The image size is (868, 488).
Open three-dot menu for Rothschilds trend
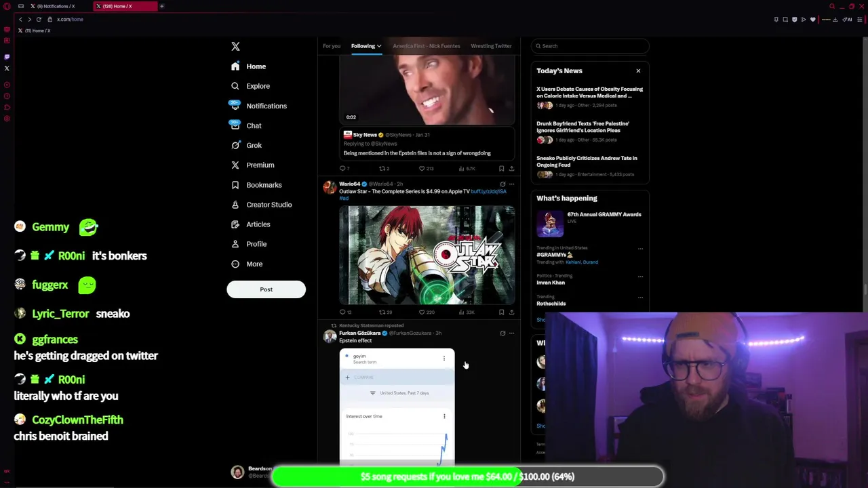pos(640,298)
